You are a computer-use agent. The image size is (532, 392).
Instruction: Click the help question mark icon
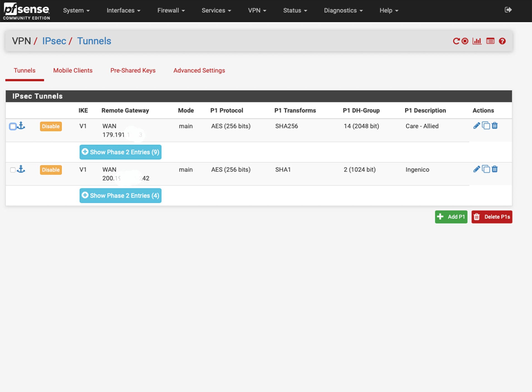(x=502, y=41)
